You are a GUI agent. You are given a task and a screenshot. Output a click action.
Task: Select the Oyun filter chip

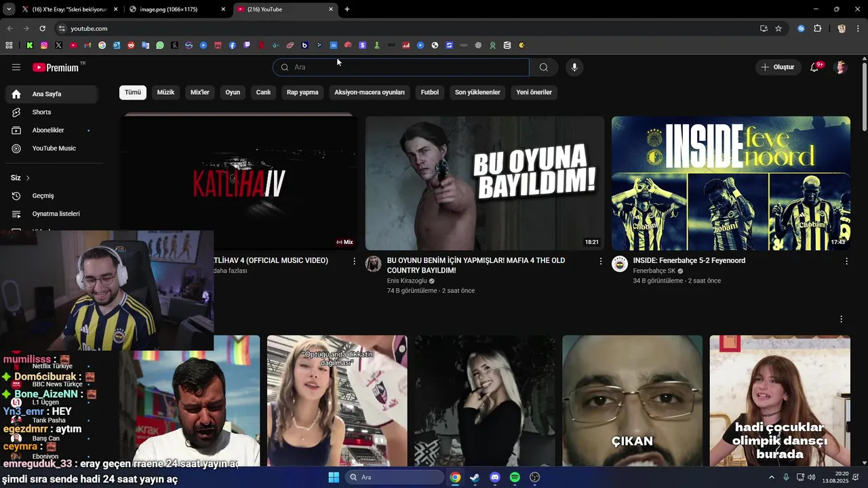pos(233,92)
